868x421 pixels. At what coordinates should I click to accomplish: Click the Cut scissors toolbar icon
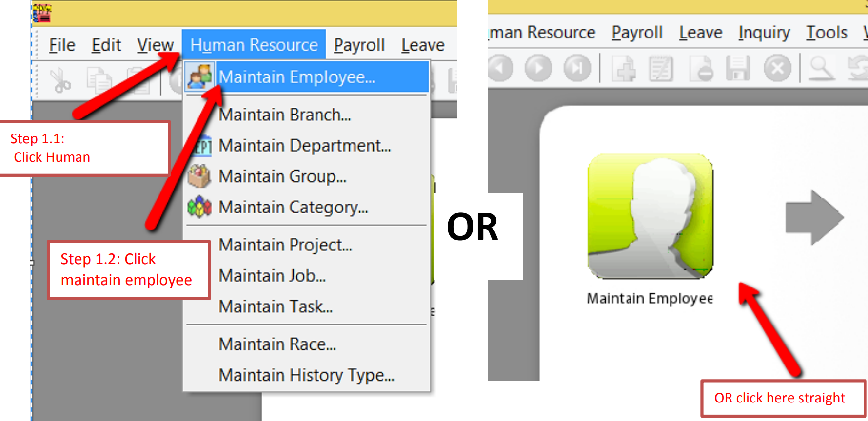pyautogui.click(x=60, y=80)
